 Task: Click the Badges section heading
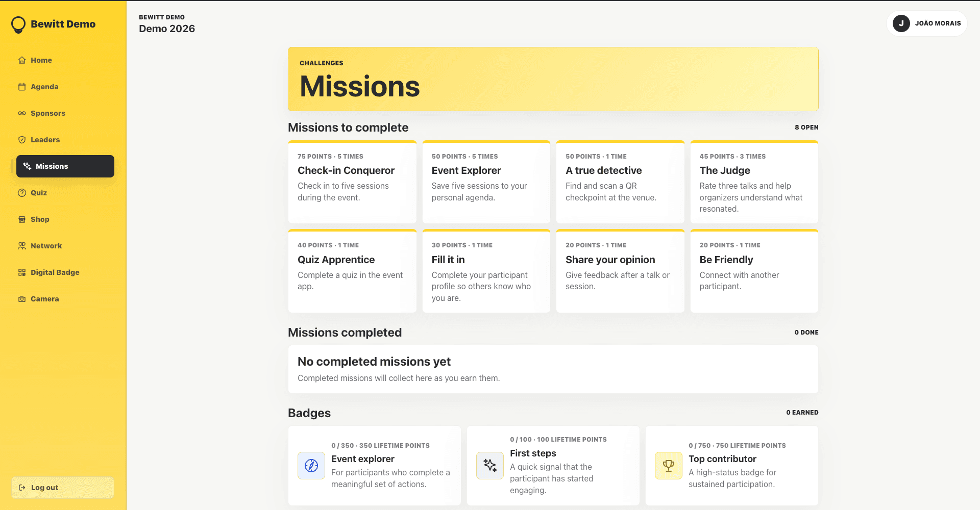click(309, 413)
